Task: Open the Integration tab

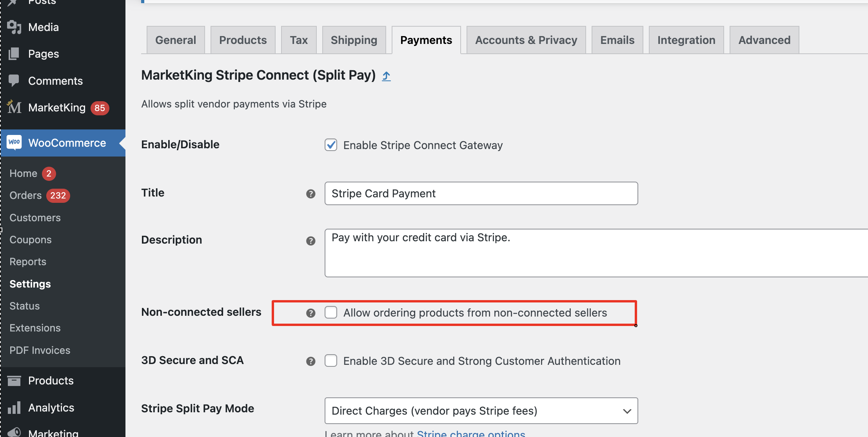Action: pyautogui.click(x=686, y=40)
